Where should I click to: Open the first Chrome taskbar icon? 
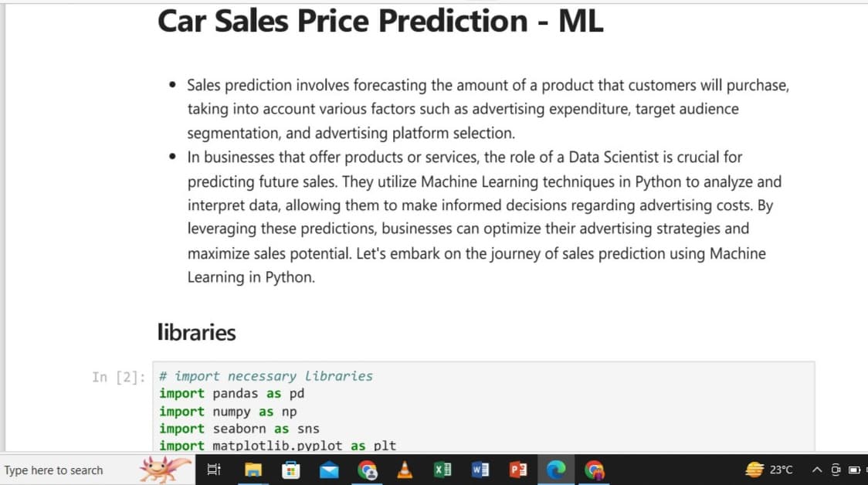point(368,470)
